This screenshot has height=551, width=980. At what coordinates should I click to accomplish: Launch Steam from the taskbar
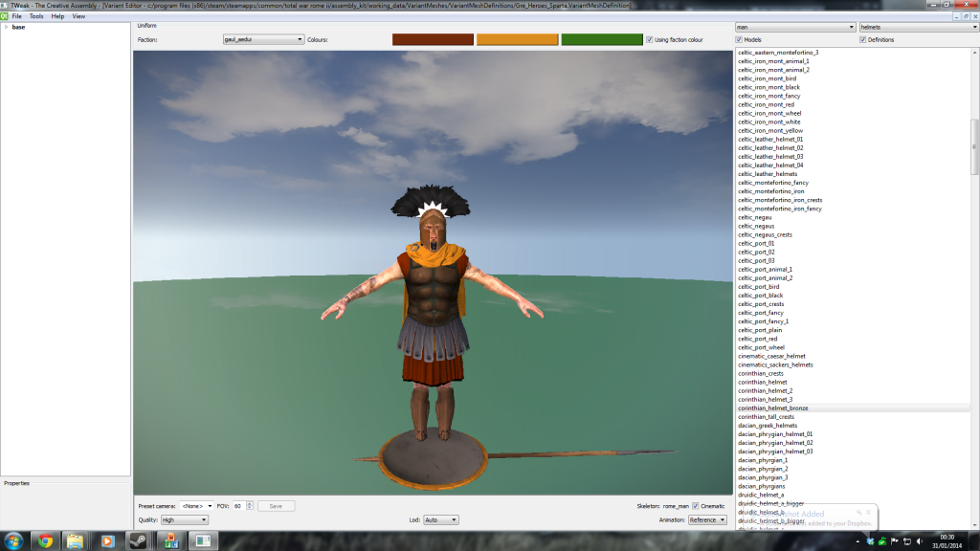(x=138, y=540)
